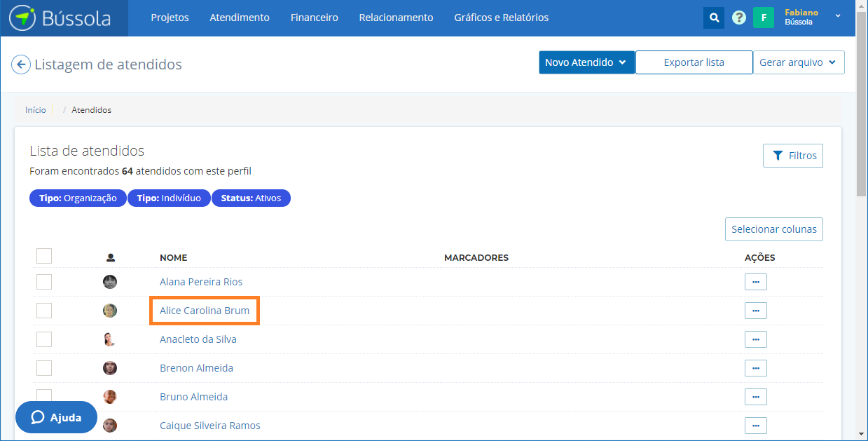Open actions menu for Bruno Almeida
Screen dimensions: 868x441
[x=755, y=397]
